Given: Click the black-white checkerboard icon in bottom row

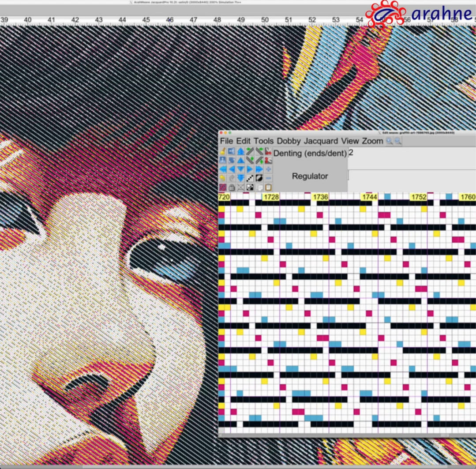Looking at the screenshot, I should pos(250,188).
